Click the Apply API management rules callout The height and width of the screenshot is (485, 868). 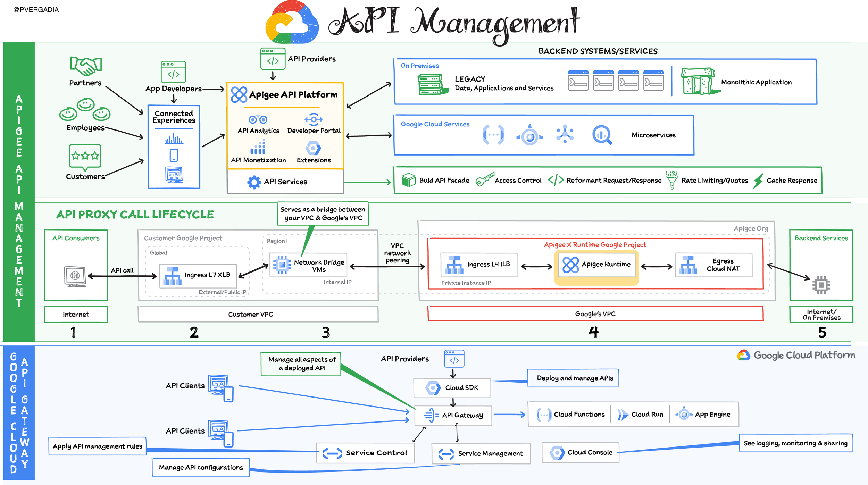(97, 446)
